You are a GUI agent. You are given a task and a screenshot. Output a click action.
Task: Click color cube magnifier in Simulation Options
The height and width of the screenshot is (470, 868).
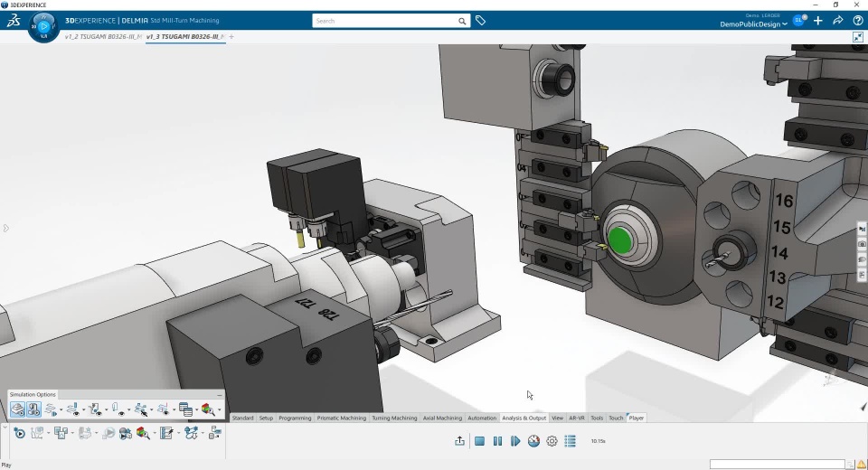point(208,409)
